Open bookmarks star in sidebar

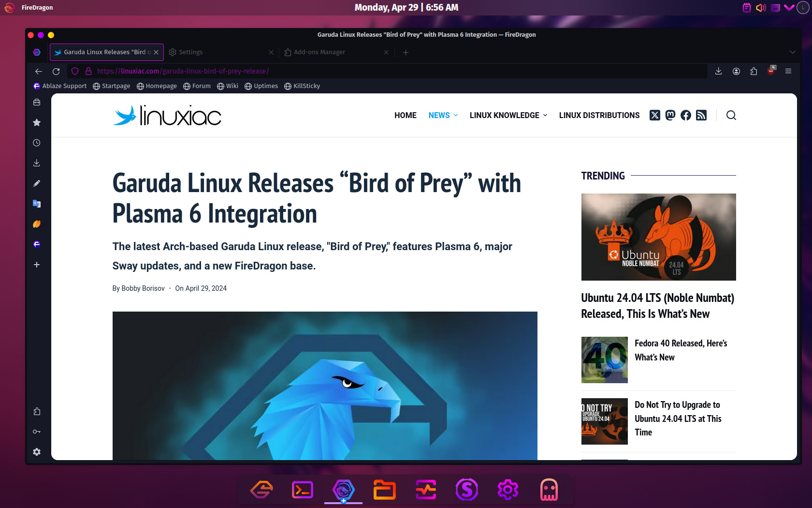[x=37, y=123]
